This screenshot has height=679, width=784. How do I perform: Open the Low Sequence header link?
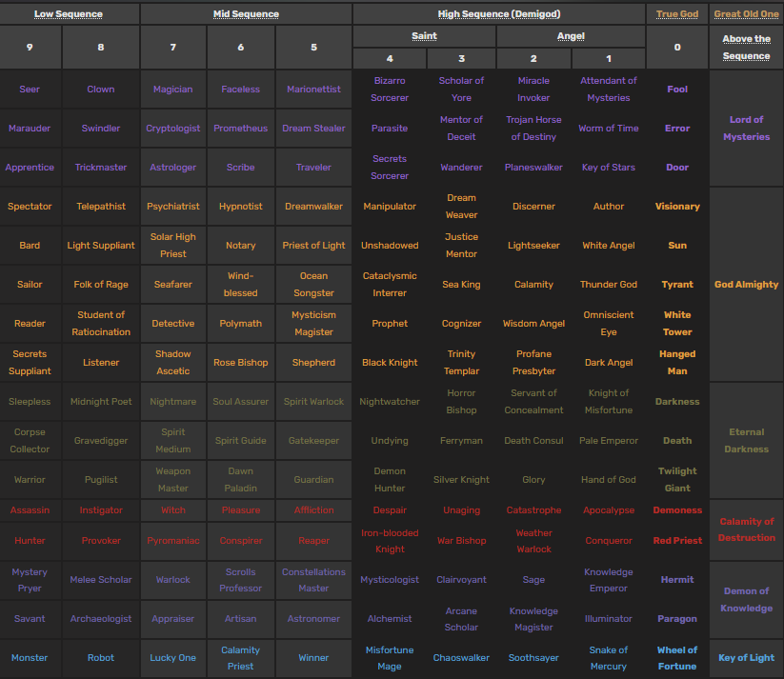tap(69, 14)
